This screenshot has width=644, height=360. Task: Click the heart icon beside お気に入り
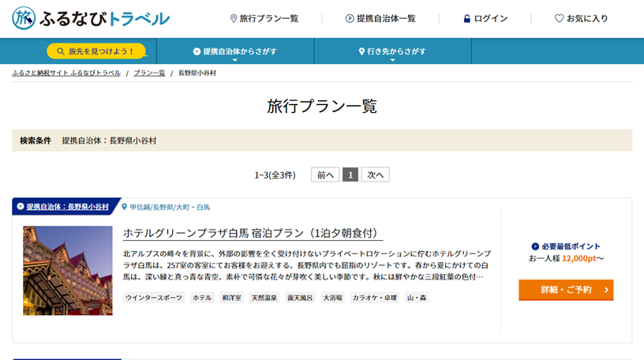559,18
